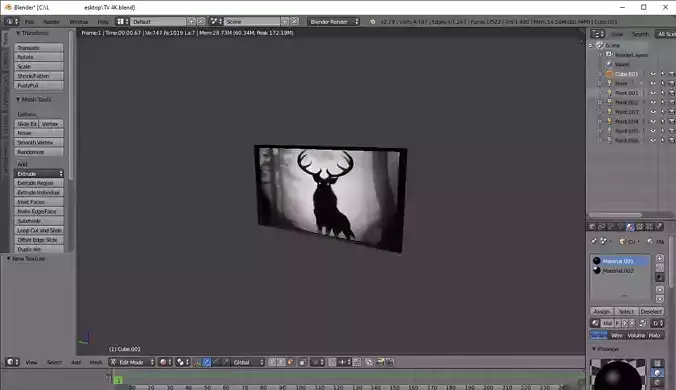This screenshot has width=676, height=390.
Task: Click the translate manipulator arrow icon
Action: (x=207, y=362)
